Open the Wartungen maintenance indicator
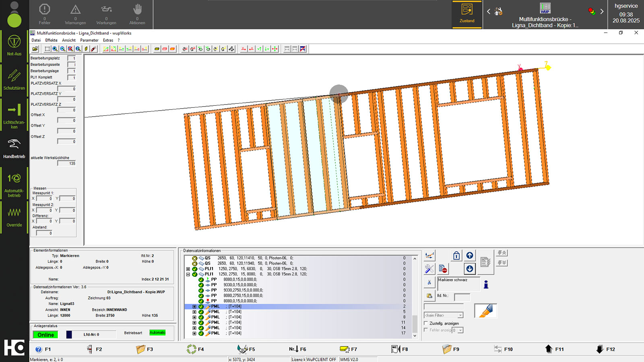The height and width of the screenshot is (362, 644). pyautogui.click(x=106, y=14)
